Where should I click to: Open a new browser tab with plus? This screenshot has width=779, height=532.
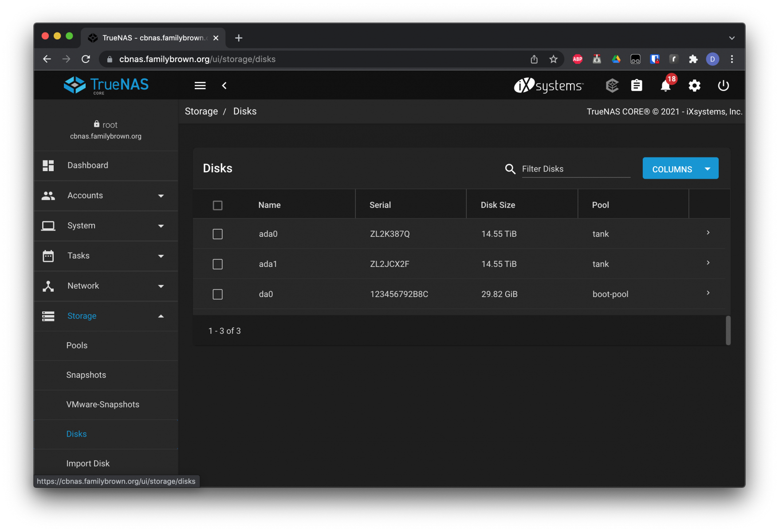(x=239, y=38)
